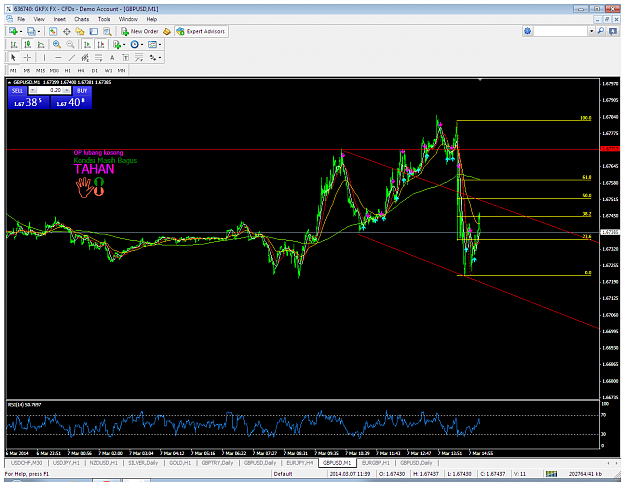This screenshot has width=625, height=482.
Task: Decrease trade volume with down arrow
Action: click(33, 90)
